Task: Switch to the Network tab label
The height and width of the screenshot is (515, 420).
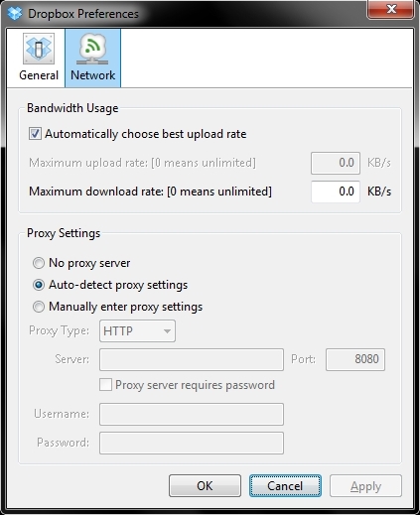Action: [93, 75]
